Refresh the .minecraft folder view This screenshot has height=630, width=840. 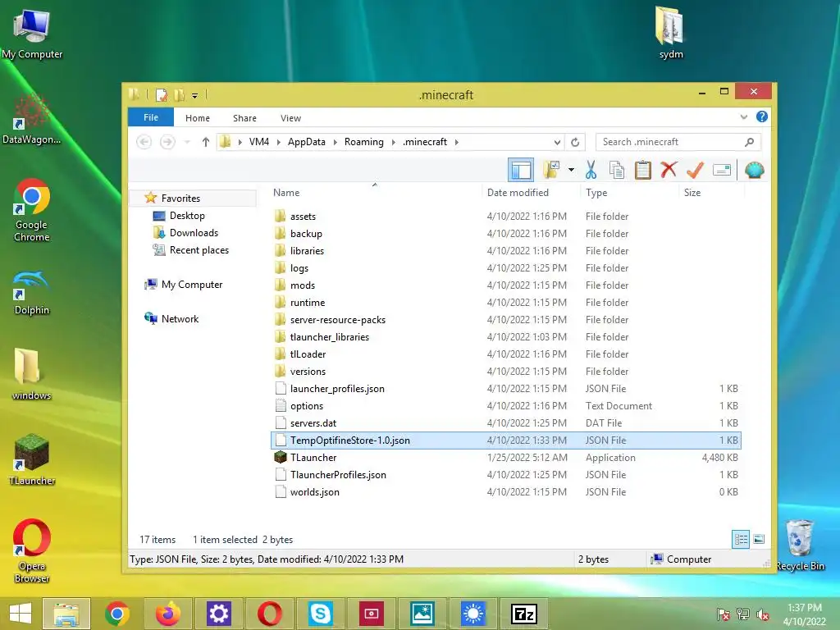pos(575,142)
